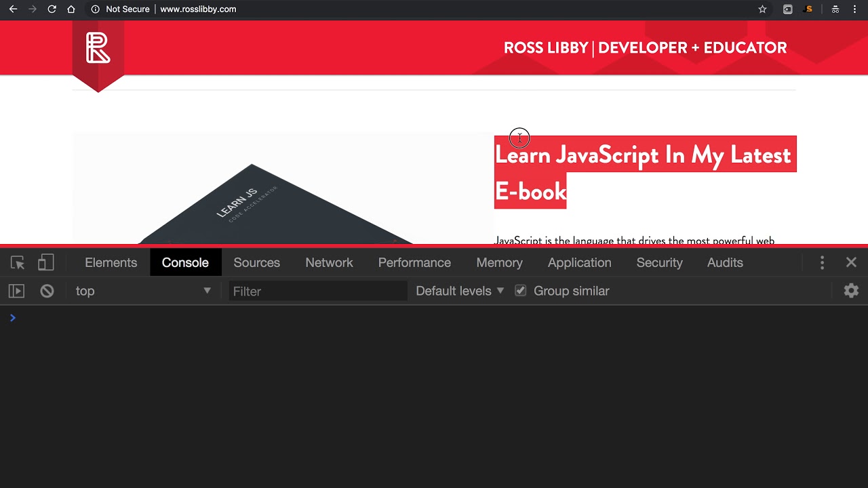The width and height of the screenshot is (868, 488).
Task: Switch to the Security tab
Action: [x=660, y=262]
